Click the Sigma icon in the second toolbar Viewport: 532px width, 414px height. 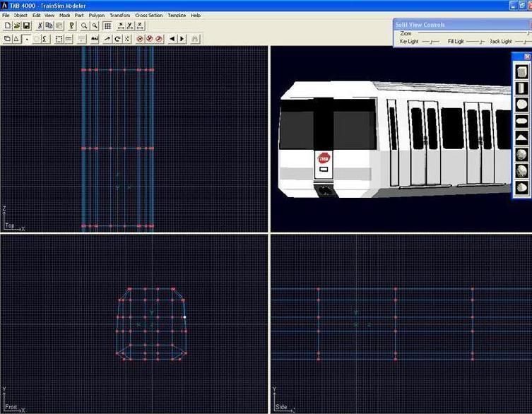click(x=45, y=39)
